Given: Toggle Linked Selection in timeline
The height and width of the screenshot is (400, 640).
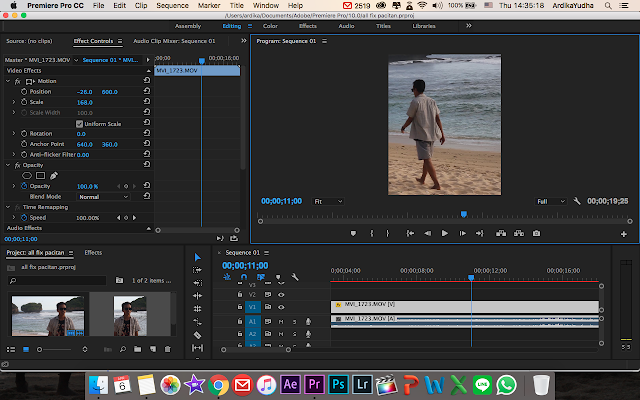Looking at the screenshot, I should click(x=260, y=277).
